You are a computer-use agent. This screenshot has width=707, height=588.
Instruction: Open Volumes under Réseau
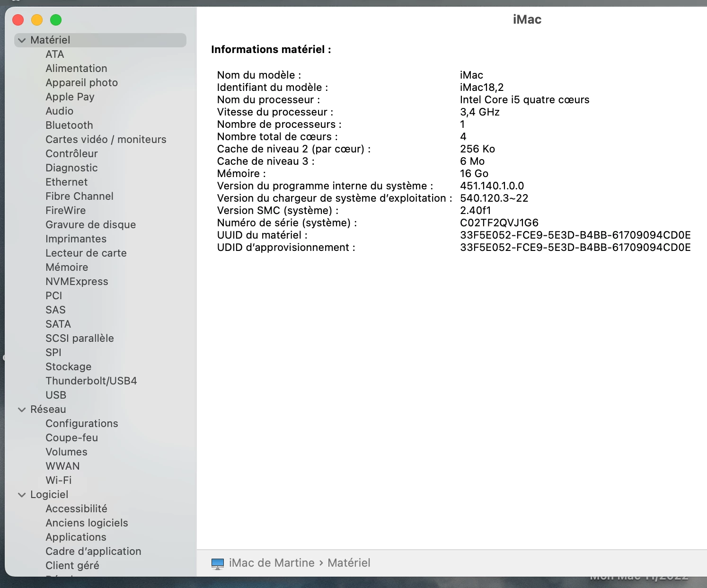click(66, 452)
